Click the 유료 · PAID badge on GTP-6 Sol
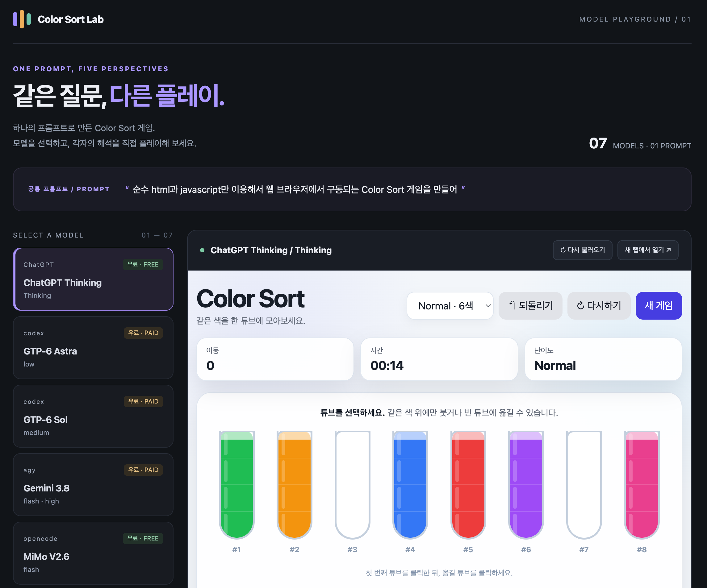Screen dimensions: 707x588 point(144,401)
